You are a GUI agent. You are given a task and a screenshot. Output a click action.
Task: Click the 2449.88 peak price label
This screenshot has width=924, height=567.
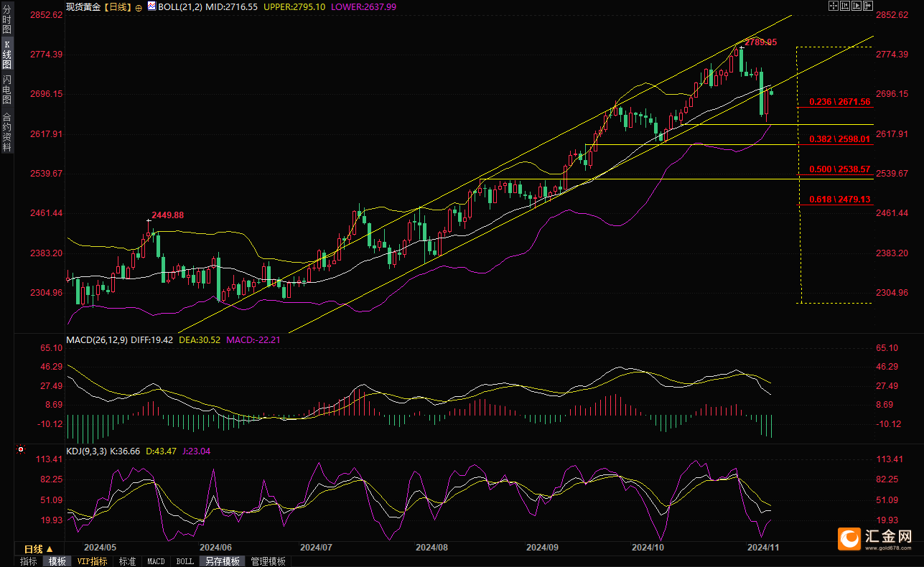[x=167, y=215]
